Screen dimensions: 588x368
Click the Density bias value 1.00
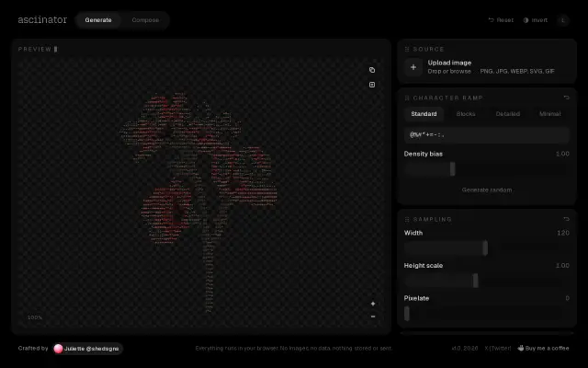pos(562,154)
